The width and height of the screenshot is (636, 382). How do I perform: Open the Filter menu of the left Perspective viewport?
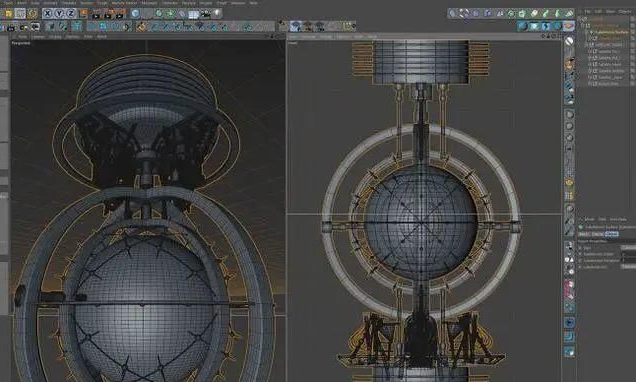(88, 36)
